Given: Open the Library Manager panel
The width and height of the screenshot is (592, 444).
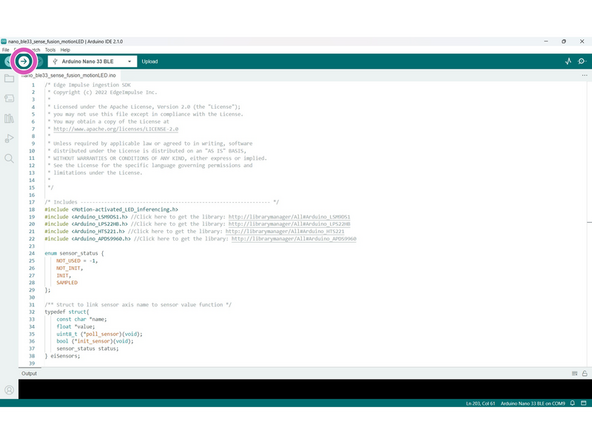Looking at the screenshot, I should click(9, 119).
